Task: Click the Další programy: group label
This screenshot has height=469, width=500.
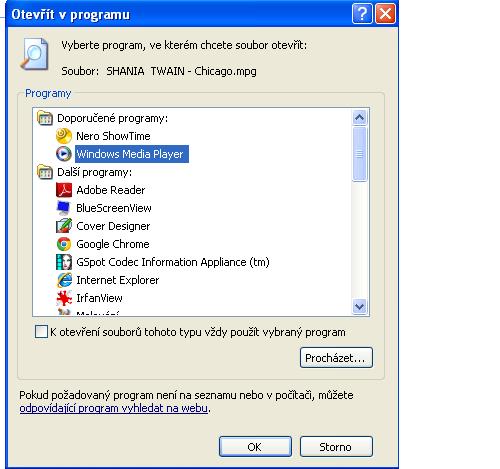Action: [x=95, y=172]
